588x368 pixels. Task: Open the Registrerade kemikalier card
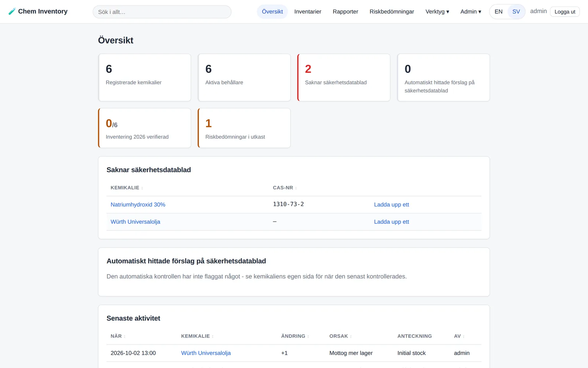tap(144, 78)
